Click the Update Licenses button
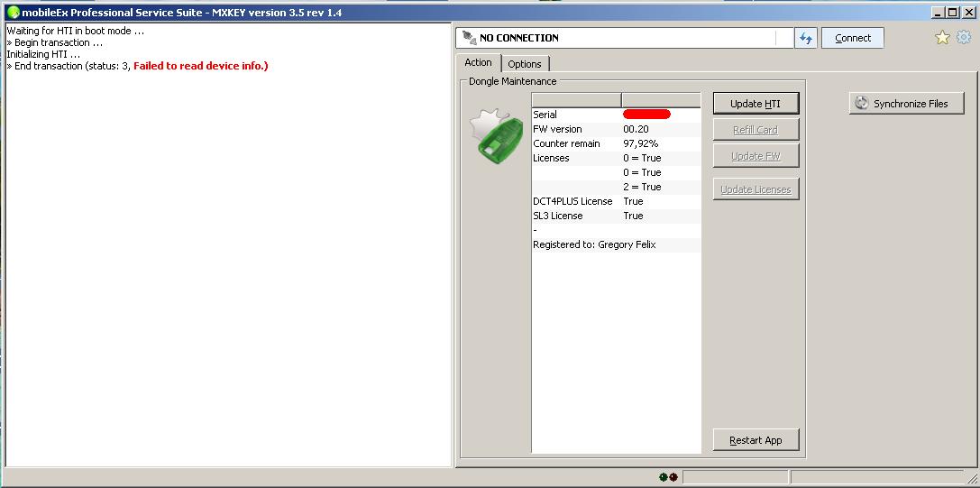The height and width of the screenshot is (488, 980). [756, 189]
